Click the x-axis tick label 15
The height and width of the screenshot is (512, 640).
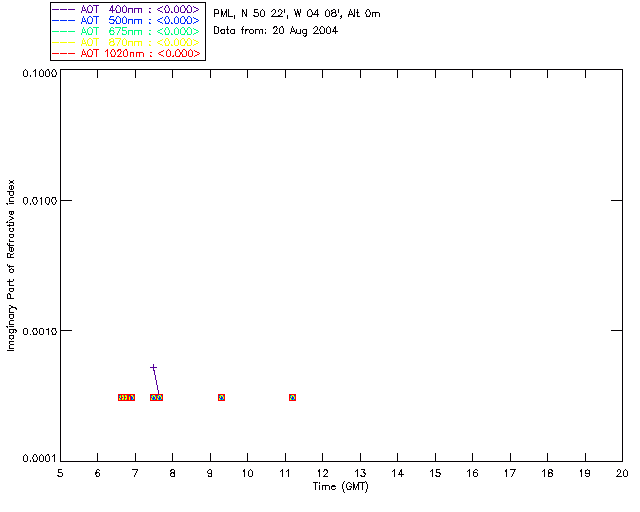click(435, 473)
